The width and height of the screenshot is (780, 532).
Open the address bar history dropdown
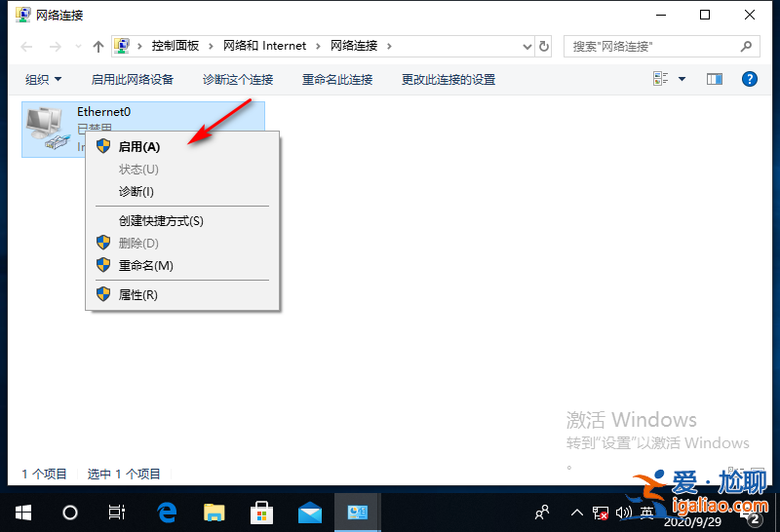coord(527,47)
